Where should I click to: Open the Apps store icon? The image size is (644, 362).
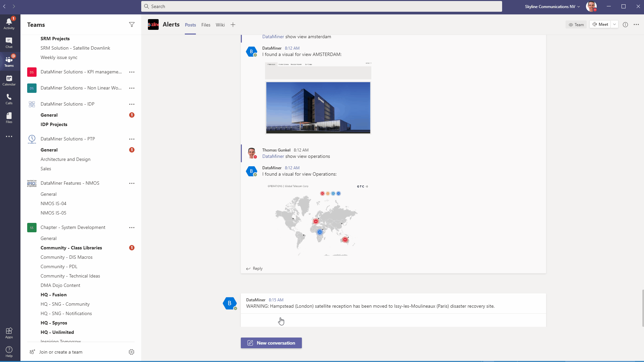[9, 333]
